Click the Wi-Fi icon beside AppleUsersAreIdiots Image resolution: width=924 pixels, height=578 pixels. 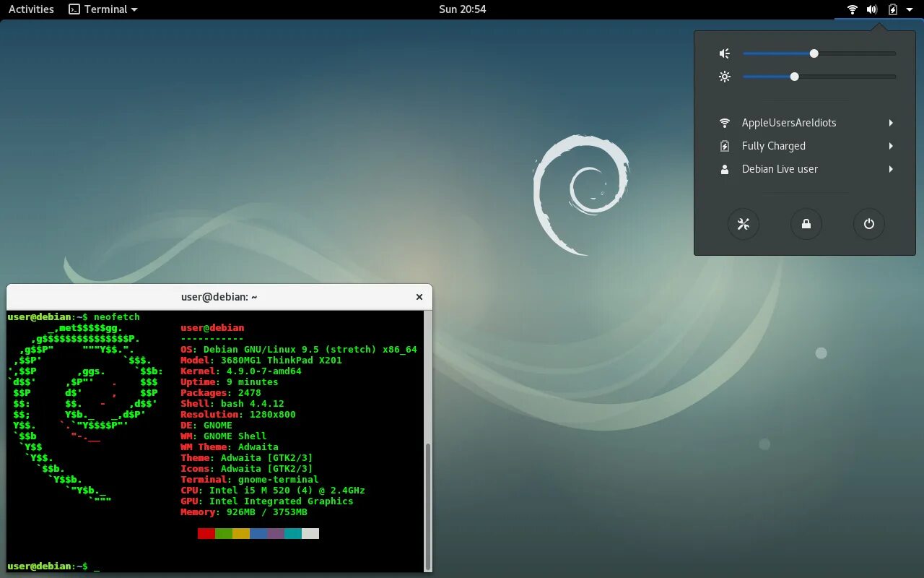(x=725, y=123)
